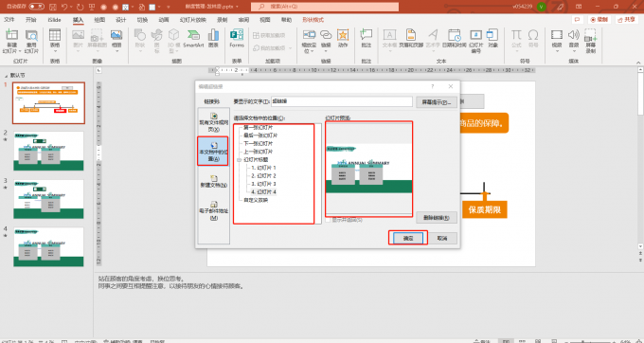The image size is (644, 343).
Task: Switch to the Shape Format (形状格式) tab
Action: (x=313, y=20)
